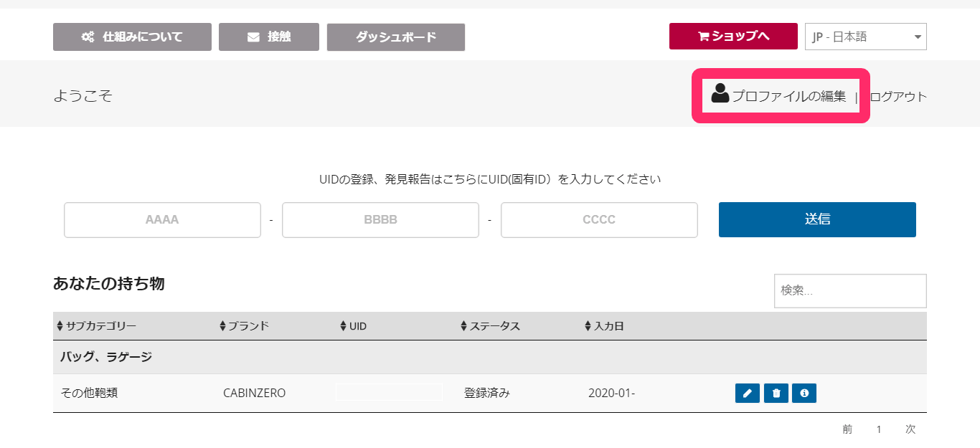Sort the table by 入力日 column
Screen dimensions: 980x448
coord(604,326)
